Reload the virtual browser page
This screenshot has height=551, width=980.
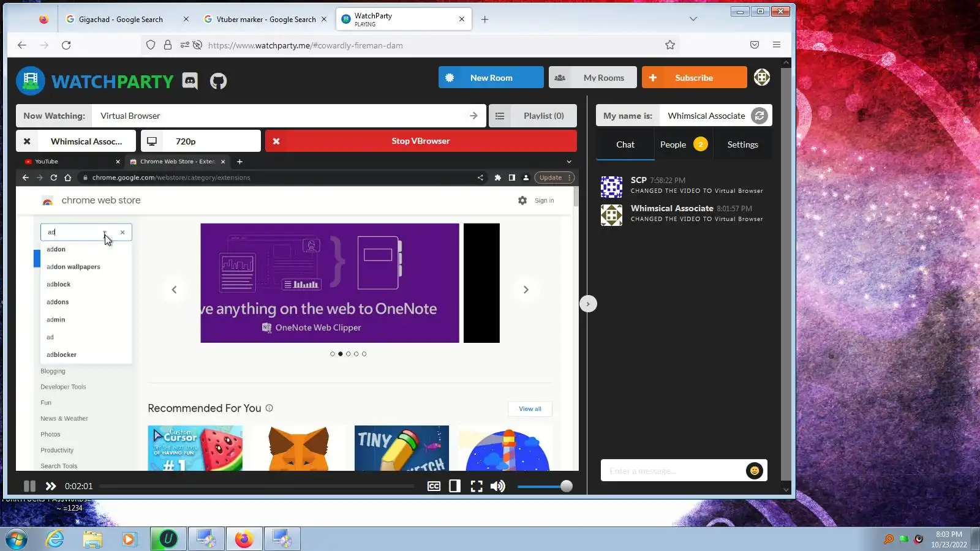tap(54, 178)
